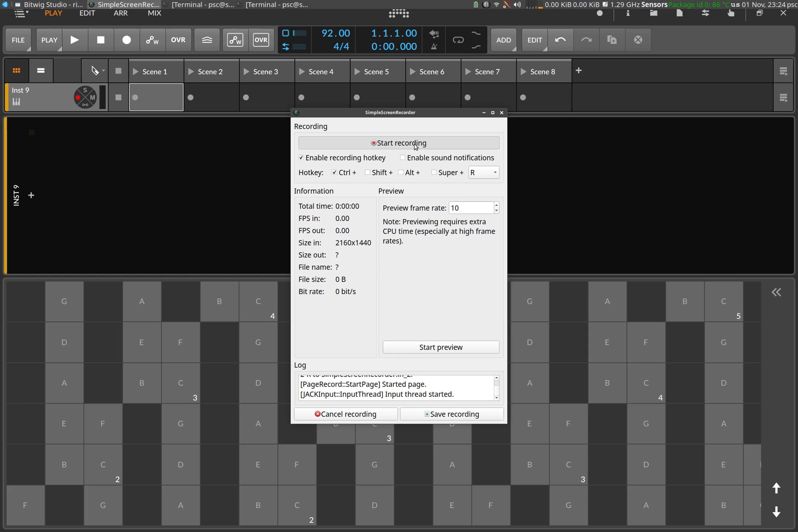
Task: Arm global record in the transport bar
Action: [x=127, y=40]
